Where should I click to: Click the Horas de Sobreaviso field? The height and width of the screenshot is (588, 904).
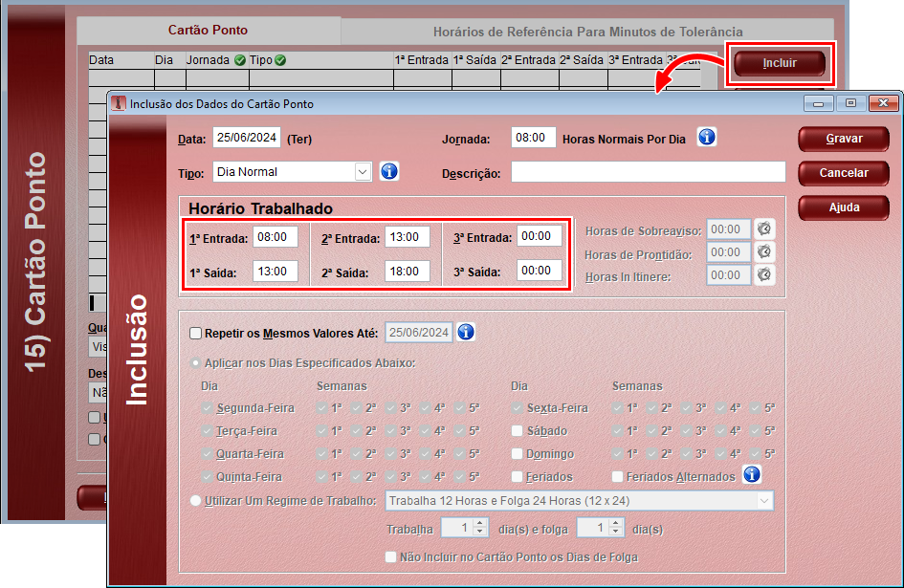point(729,229)
